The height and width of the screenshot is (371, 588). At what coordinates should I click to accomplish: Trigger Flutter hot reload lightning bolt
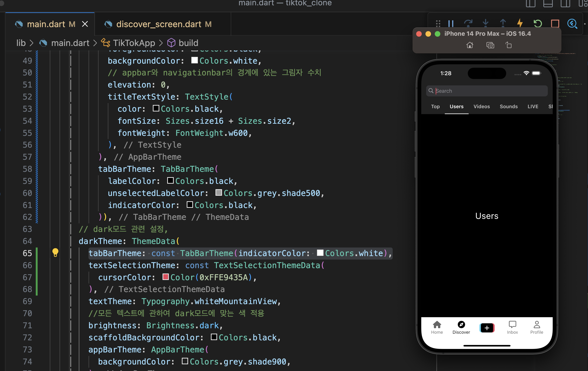pyautogui.click(x=520, y=24)
